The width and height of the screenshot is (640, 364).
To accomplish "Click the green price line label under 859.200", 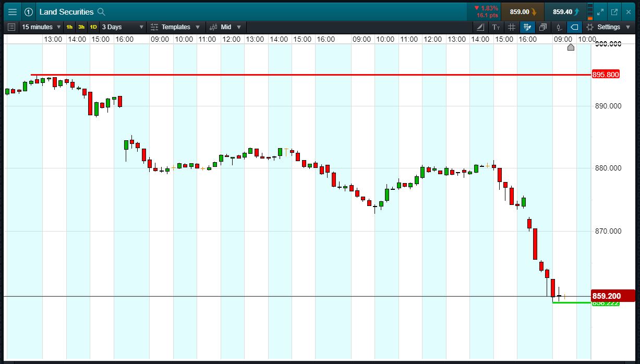I will pyautogui.click(x=606, y=303).
